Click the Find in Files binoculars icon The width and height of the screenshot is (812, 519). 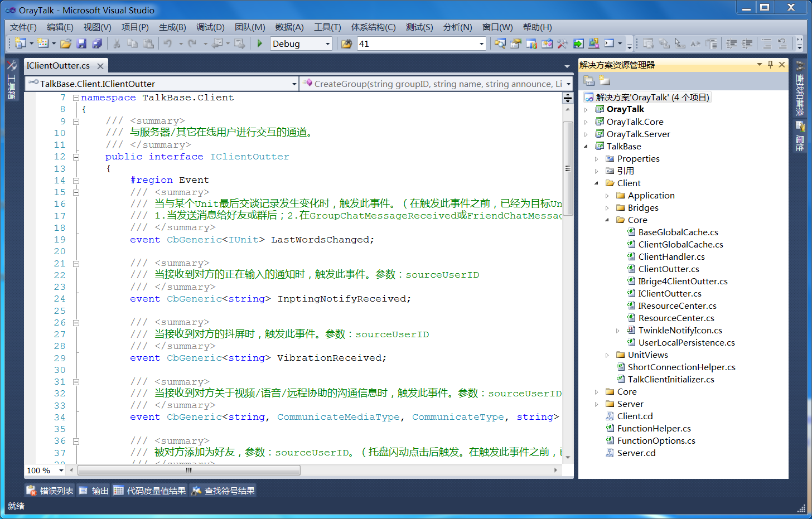346,43
